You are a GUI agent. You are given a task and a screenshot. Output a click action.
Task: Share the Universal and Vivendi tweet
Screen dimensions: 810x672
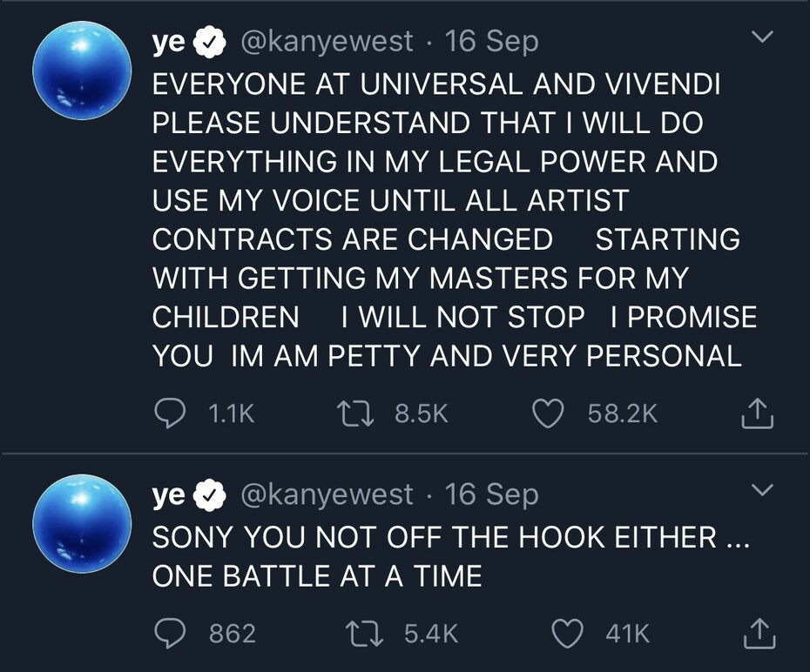[x=757, y=415]
